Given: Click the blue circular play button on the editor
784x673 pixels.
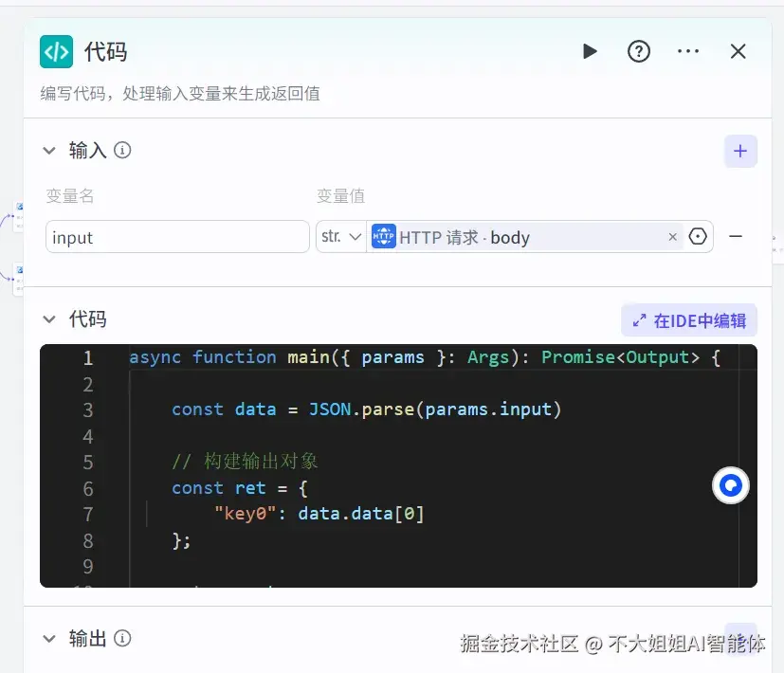Looking at the screenshot, I should point(730,485).
